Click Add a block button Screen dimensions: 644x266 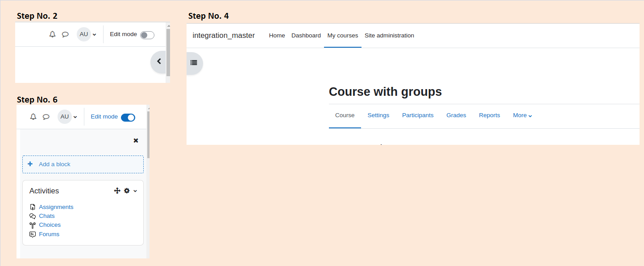83,164
